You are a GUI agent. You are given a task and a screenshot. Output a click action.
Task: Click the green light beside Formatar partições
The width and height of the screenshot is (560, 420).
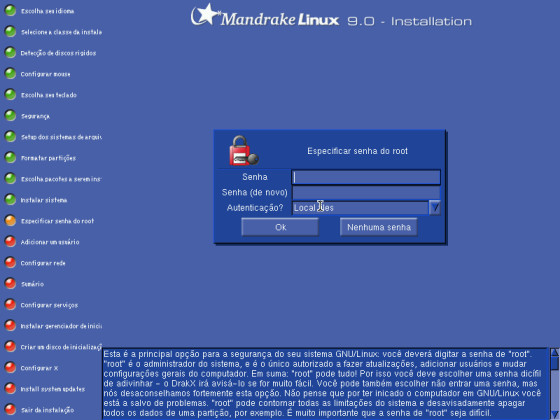[10, 158]
